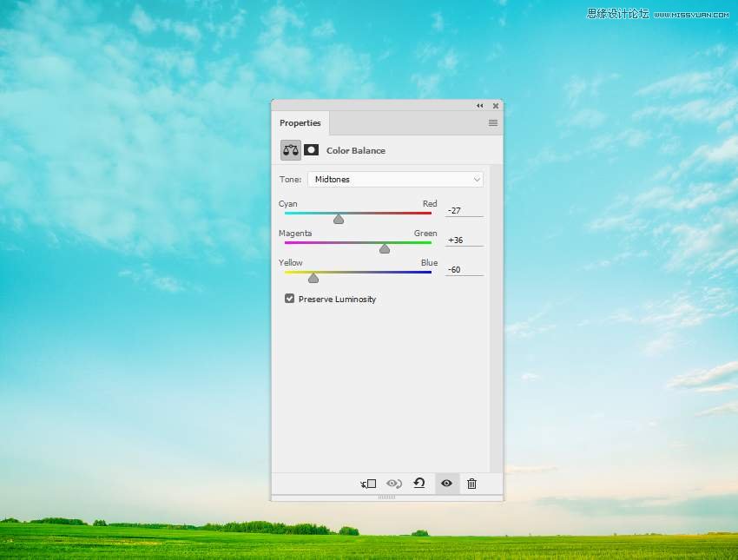Viewport: 738px width, 560px height.
Task: Click the Magenta-Green slider handle
Action: (385, 248)
